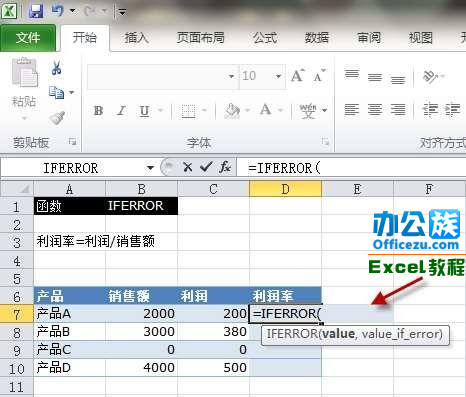Click the Align Text Right icon
This screenshot has height=397, width=466.
point(398,110)
